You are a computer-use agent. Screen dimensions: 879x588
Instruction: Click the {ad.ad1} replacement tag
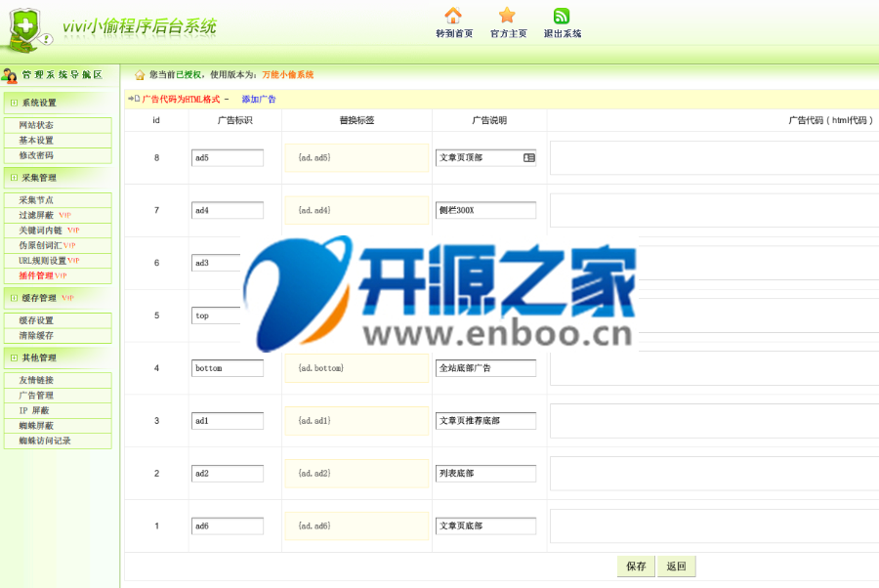356,421
